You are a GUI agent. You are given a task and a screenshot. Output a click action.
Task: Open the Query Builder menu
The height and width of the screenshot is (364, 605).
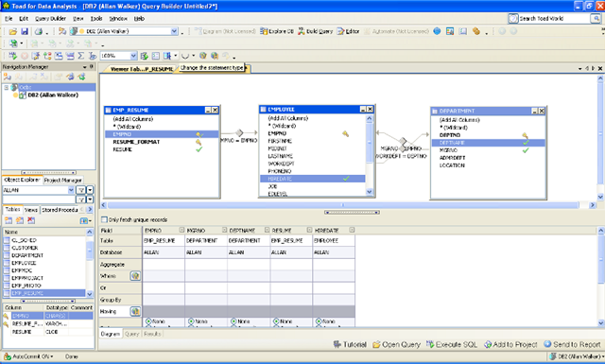coord(50,19)
